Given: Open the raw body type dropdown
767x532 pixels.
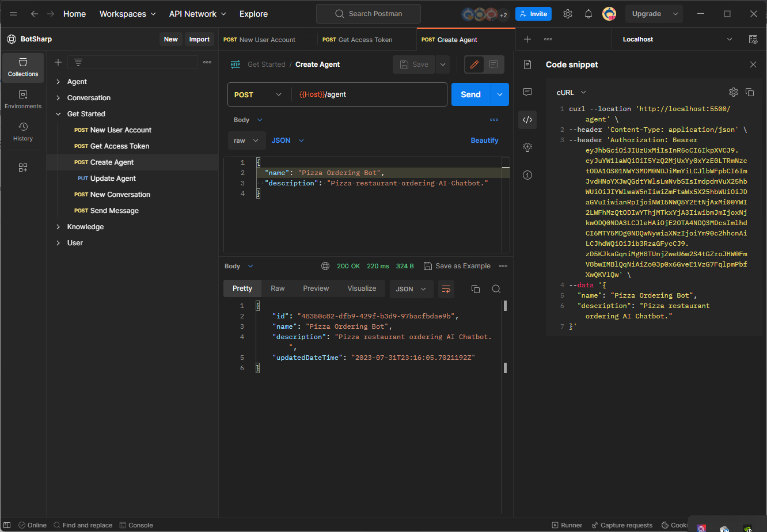Looking at the screenshot, I should pos(247,140).
